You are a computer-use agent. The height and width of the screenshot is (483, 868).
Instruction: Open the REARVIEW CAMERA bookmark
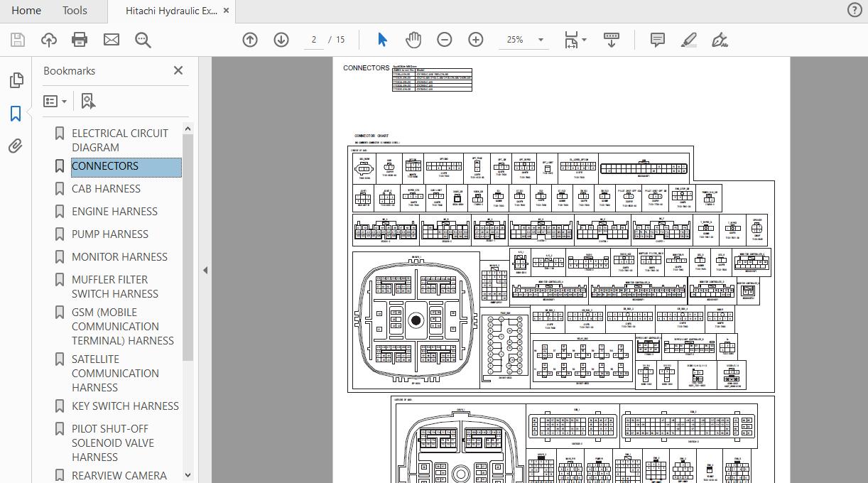pyautogui.click(x=119, y=476)
